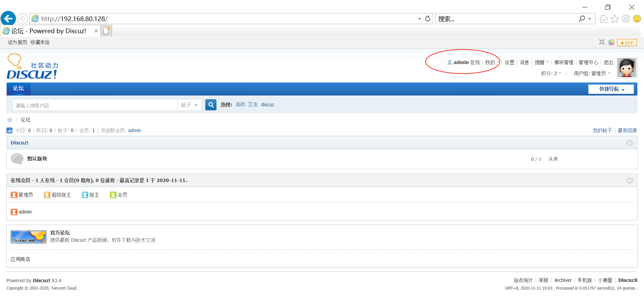Click the 请输入搜索内容 forum search field
Screen dimensions: 644x304
point(95,105)
